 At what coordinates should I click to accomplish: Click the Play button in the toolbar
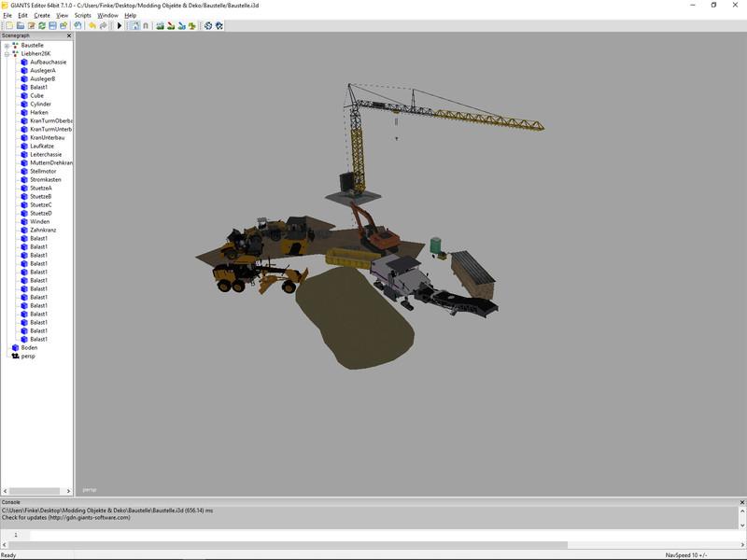[120, 26]
